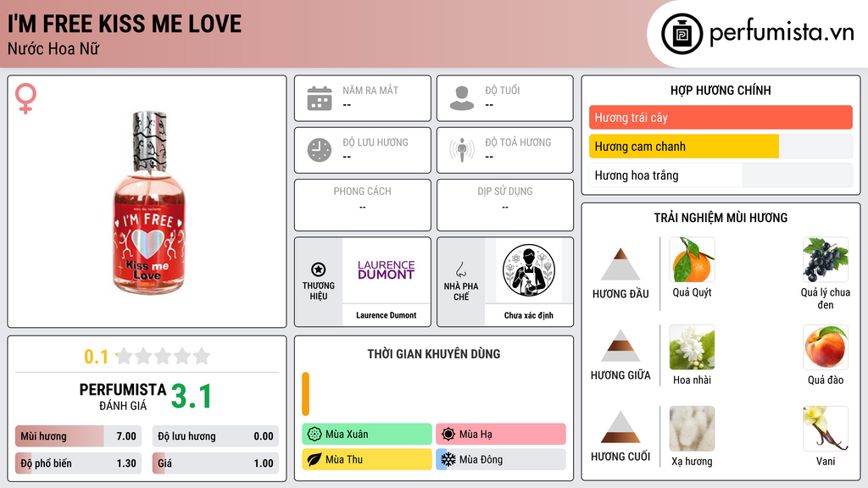Click the leaf icon in Mùa Thu
Screen dimensions: 868x488
click(314, 459)
